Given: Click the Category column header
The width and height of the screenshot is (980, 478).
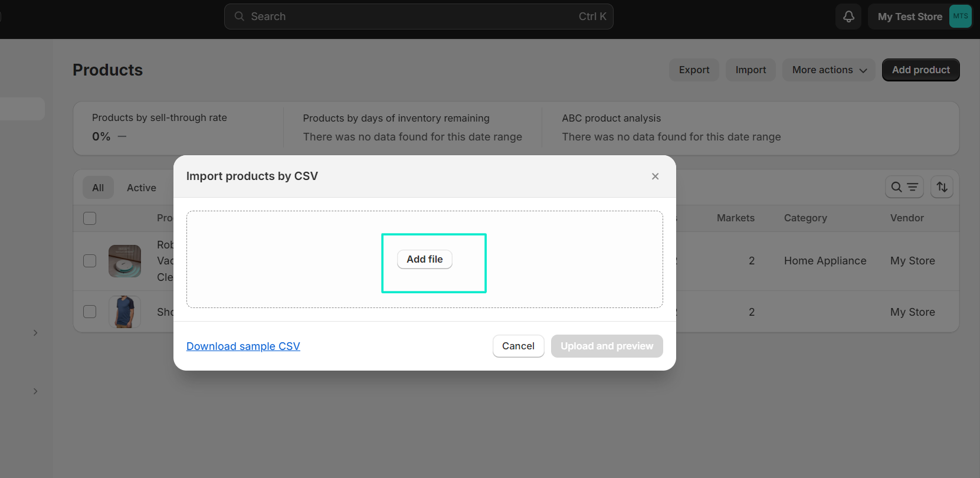Looking at the screenshot, I should [805, 218].
